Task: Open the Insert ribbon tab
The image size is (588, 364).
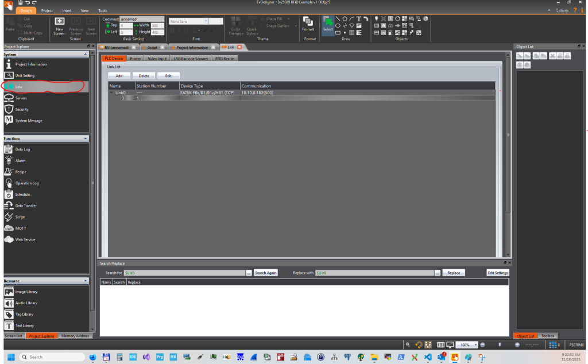Action: coord(67,10)
